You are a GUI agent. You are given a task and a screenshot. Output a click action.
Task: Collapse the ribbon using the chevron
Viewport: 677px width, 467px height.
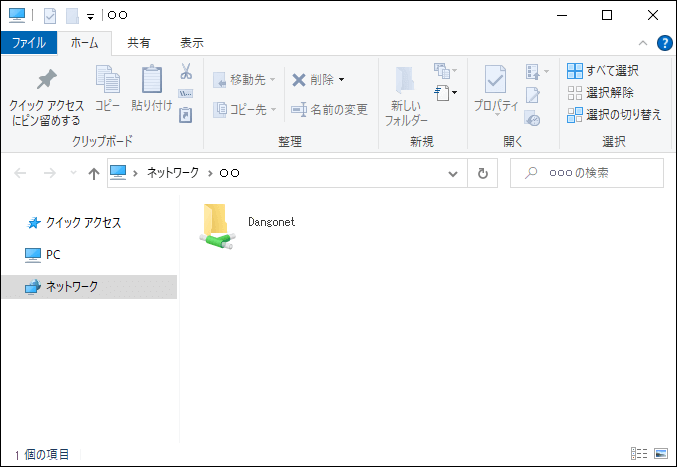643,43
